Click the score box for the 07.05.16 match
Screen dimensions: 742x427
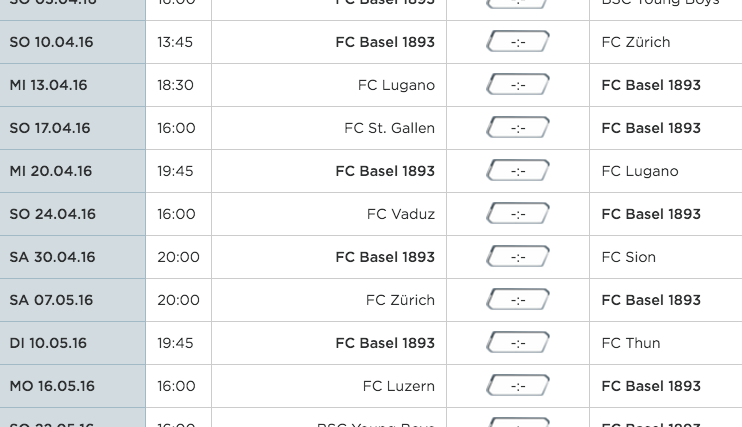(x=518, y=300)
